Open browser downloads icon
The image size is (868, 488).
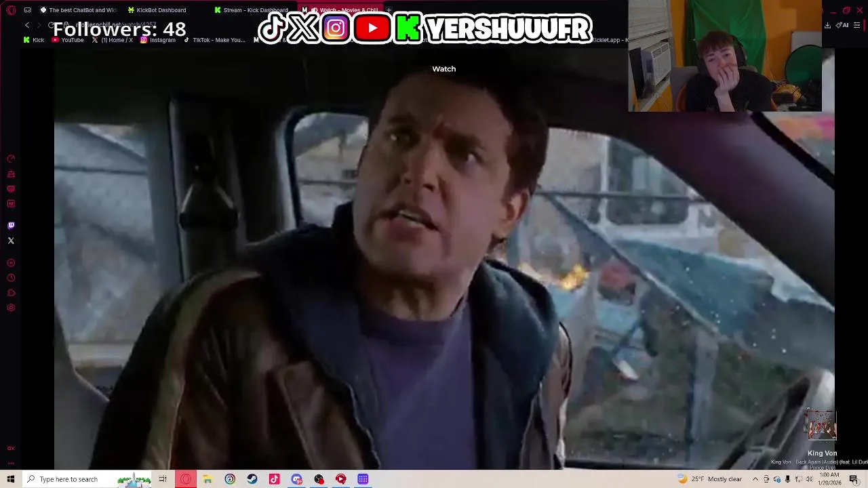coord(827,25)
